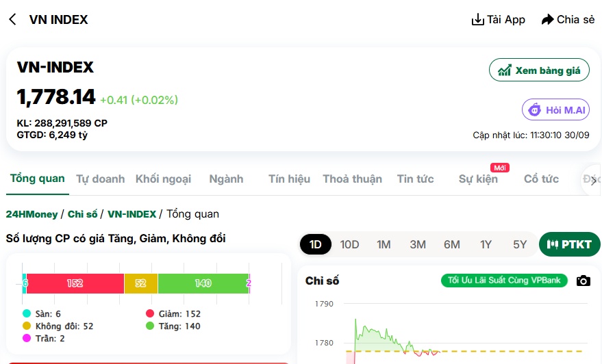
Task: Follow the Chỉ số breadcrumb link
Action: pos(82,214)
